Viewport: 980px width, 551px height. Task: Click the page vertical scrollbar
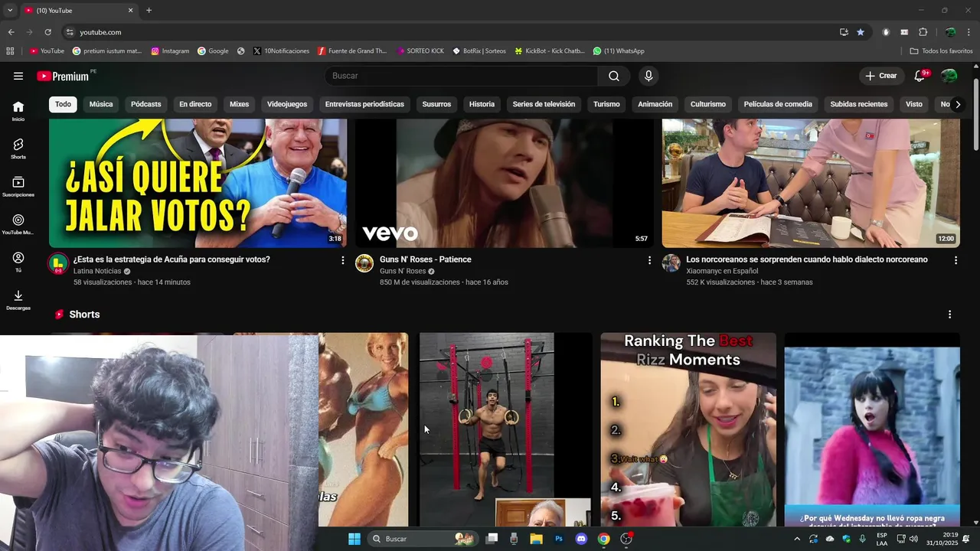975,115
